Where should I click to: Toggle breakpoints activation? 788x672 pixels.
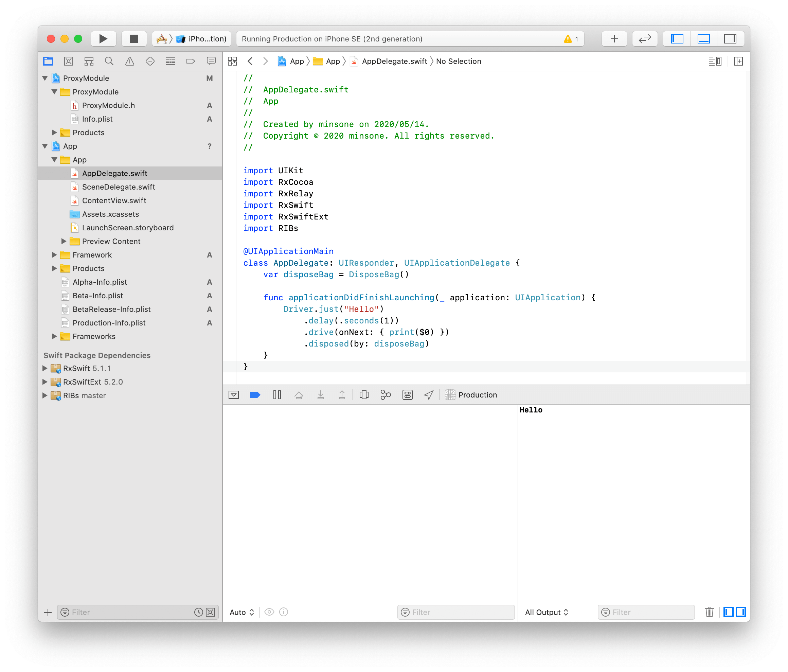pyautogui.click(x=255, y=395)
